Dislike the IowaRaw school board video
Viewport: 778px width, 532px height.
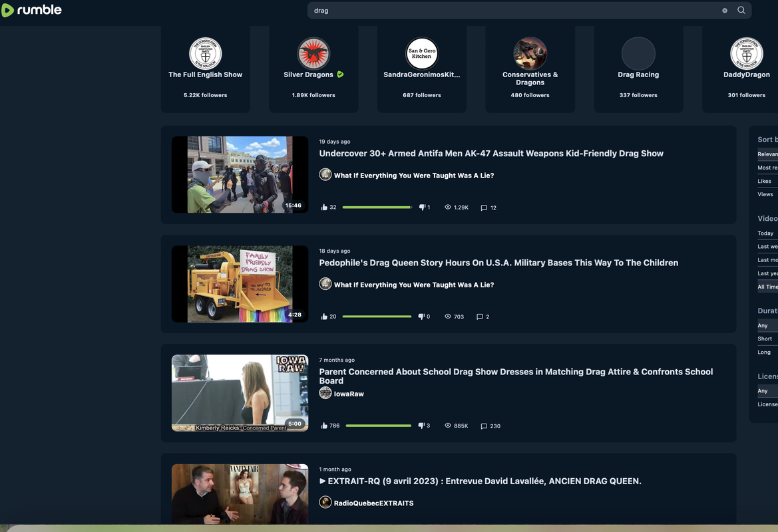click(421, 426)
